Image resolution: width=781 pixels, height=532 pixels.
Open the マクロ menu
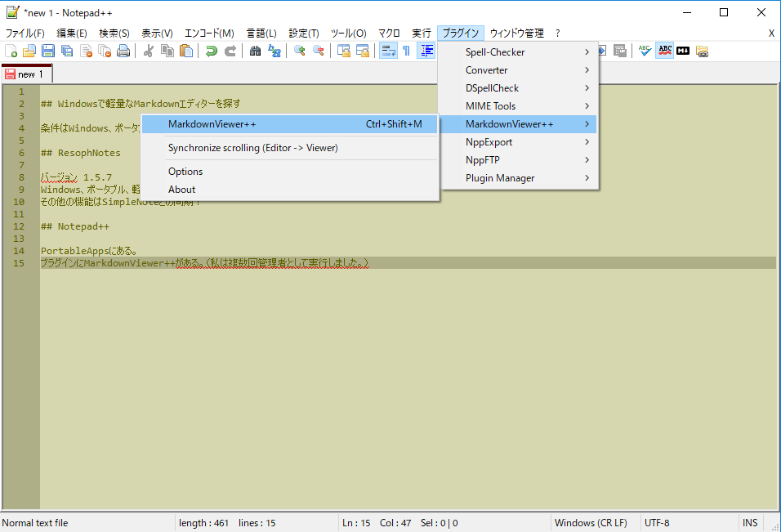coord(389,33)
